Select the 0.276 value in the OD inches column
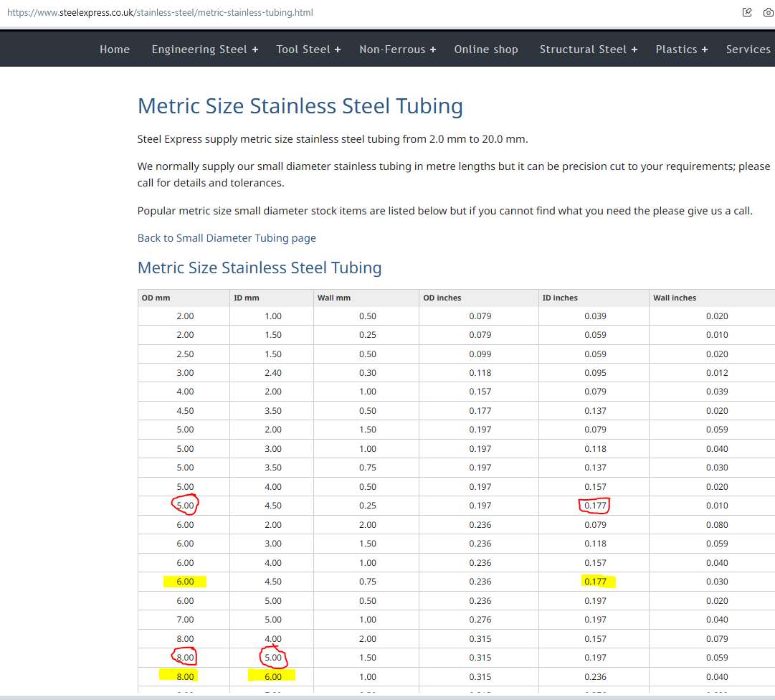Image resolution: width=775 pixels, height=700 pixels. tap(480, 620)
